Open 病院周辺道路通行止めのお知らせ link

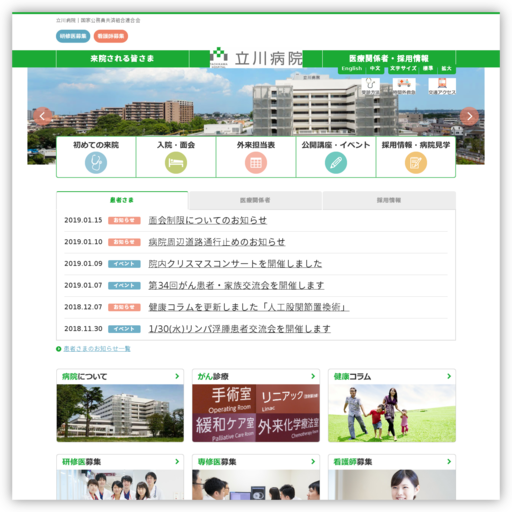217,242
